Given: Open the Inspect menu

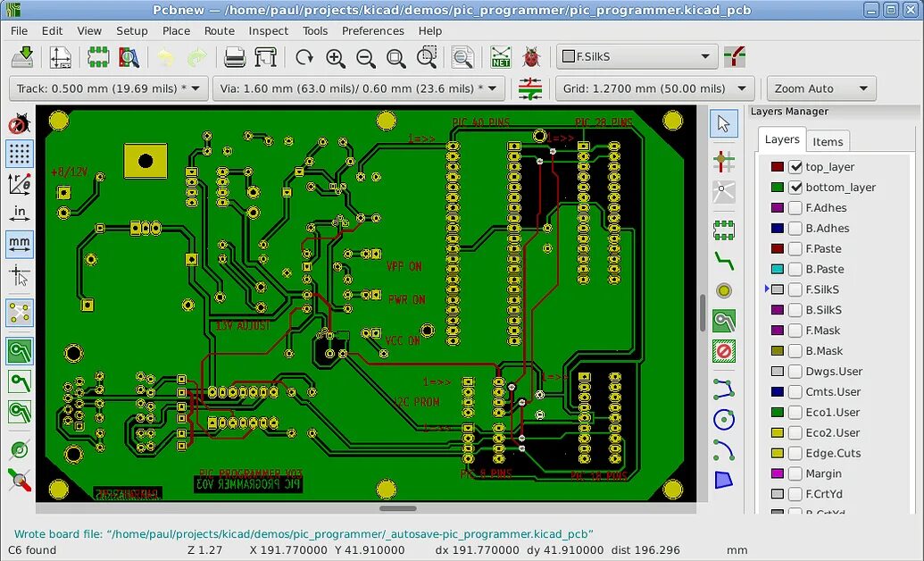Looking at the screenshot, I should click(x=268, y=30).
